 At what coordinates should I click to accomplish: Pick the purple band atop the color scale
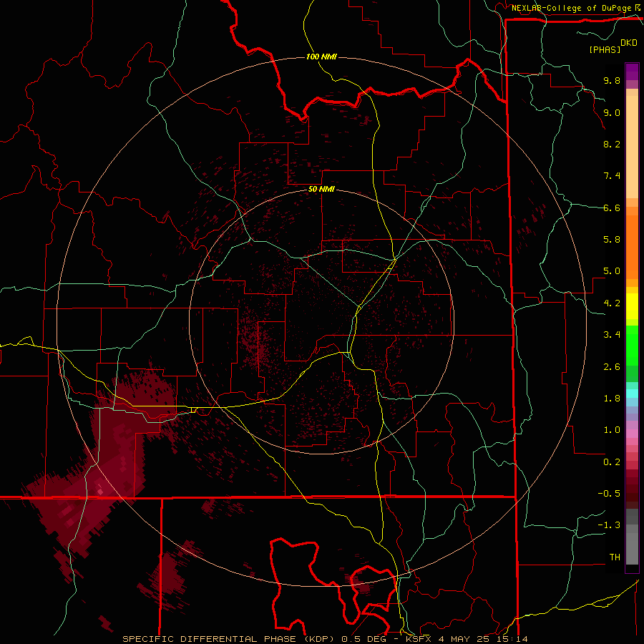[632, 72]
